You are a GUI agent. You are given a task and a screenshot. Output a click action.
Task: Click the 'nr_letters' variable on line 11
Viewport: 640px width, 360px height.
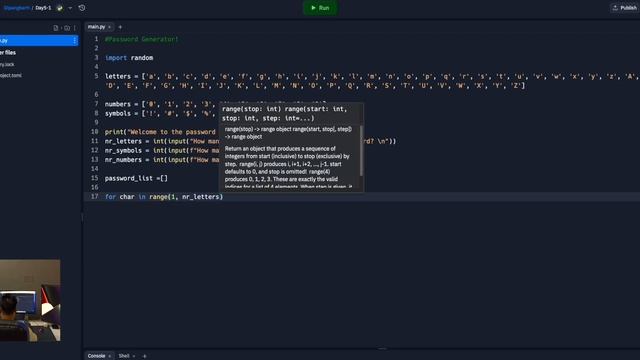point(123,141)
